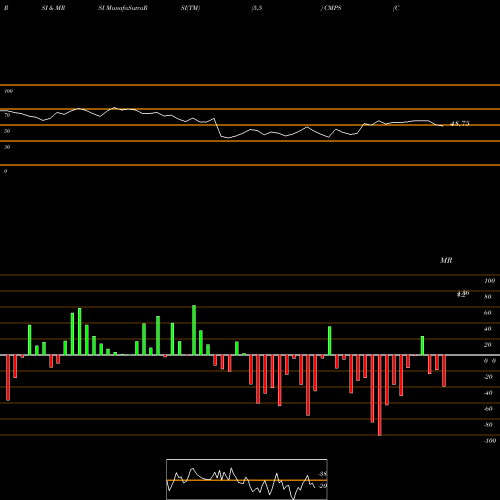Click the -40 label on the MR axis

(488, 393)
